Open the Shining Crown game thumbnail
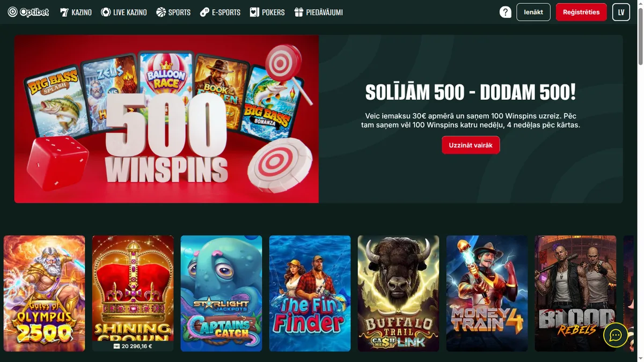The image size is (644, 362). (133, 288)
